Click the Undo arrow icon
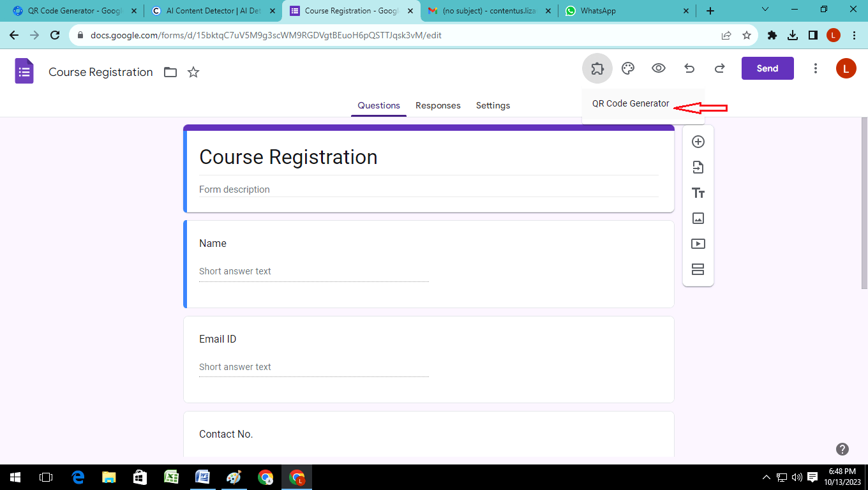The height and width of the screenshot is (490, 868). click(689, 68)
